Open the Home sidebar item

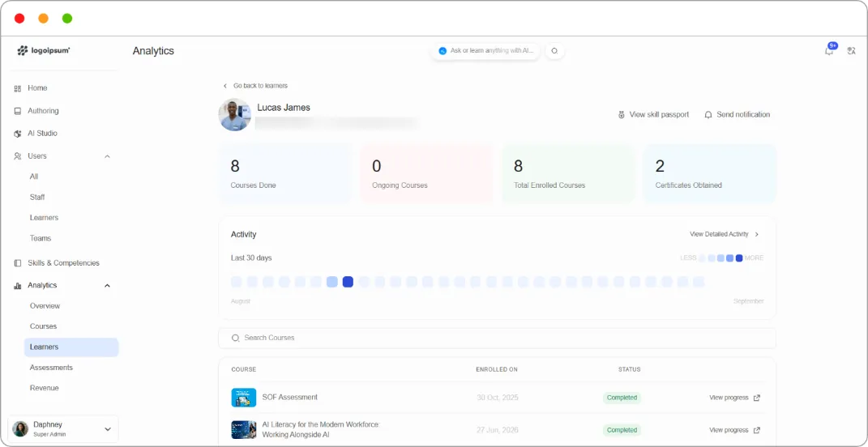(37, 88)
